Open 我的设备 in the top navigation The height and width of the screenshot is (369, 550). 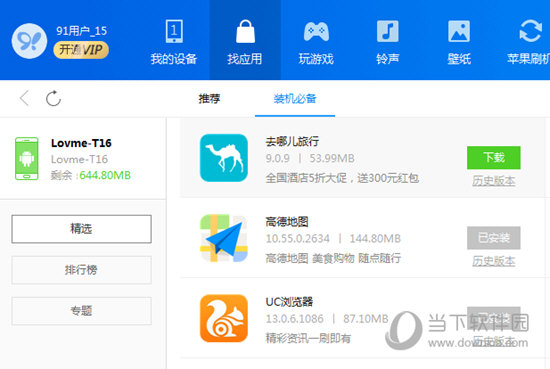click(x=174, y=42)
